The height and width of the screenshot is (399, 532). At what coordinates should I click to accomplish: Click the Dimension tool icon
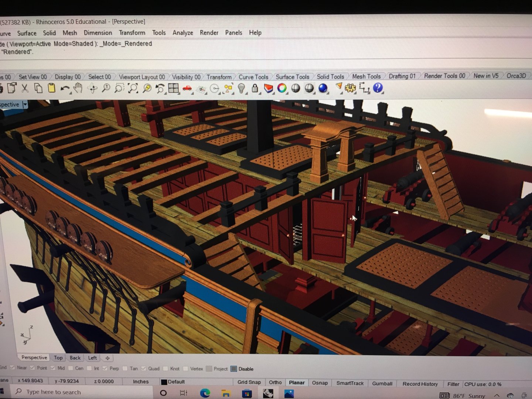pos(364,88)
